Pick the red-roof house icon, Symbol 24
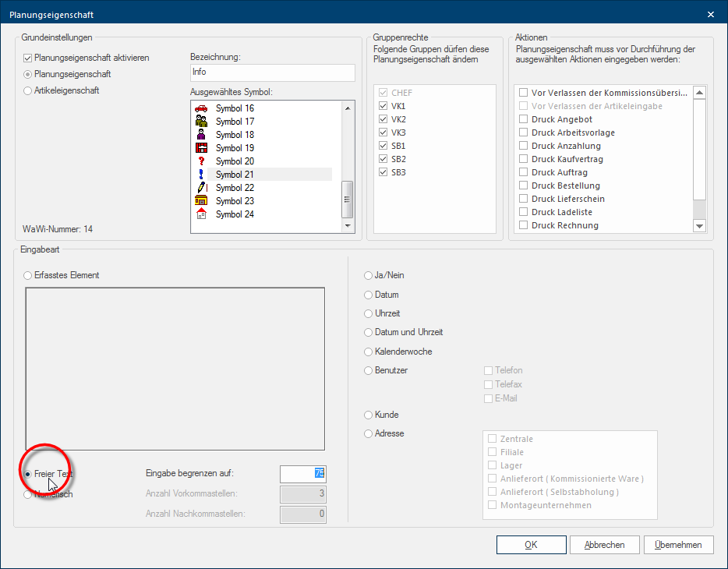 pos(201,214)
